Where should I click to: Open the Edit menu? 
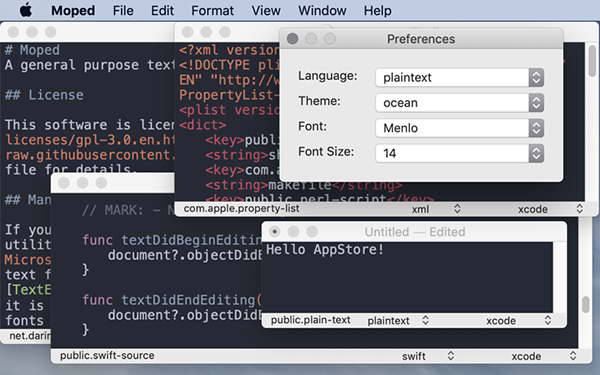pos(162,10)
